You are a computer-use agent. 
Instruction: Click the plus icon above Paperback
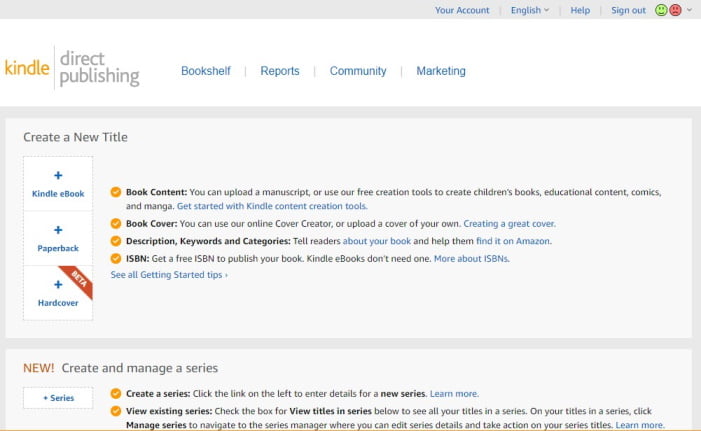click(x=58, y=230)
